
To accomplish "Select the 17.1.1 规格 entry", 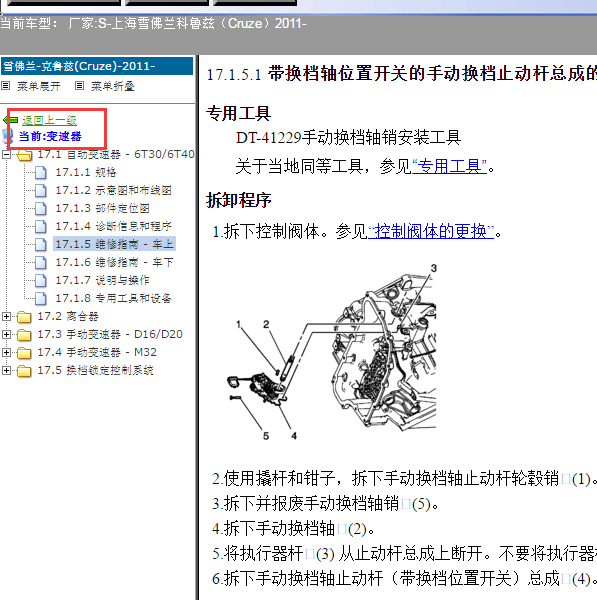I will 86,173.
